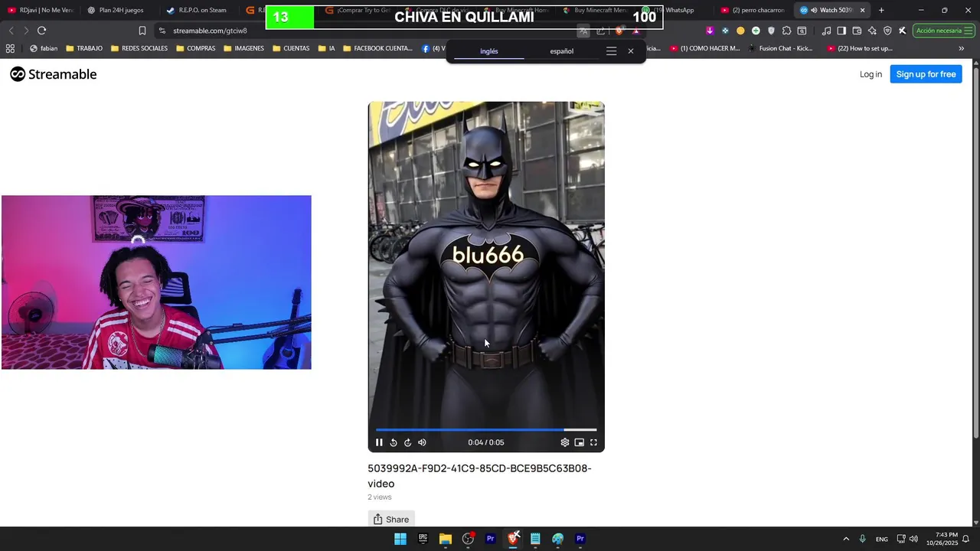This screenshot has width=980, height=551.
Task: Open translate popup hamburger menu
Action: (611, 51)
